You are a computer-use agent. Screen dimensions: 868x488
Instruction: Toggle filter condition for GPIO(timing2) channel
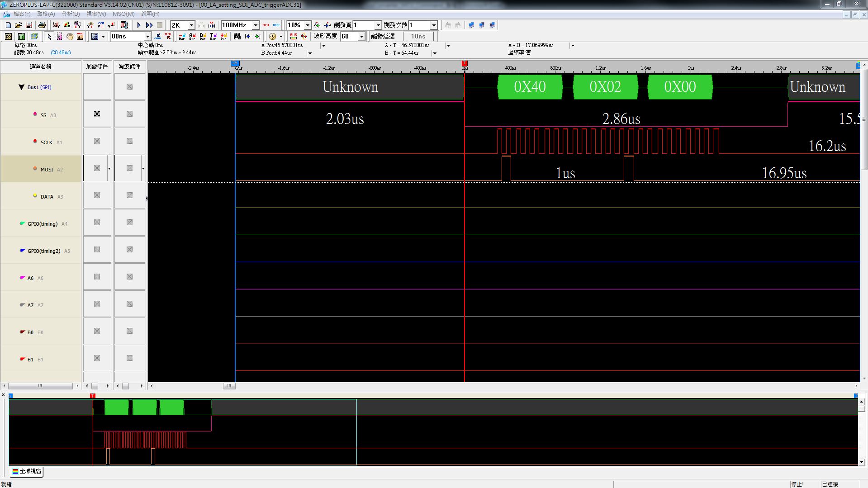pos(129,250)
